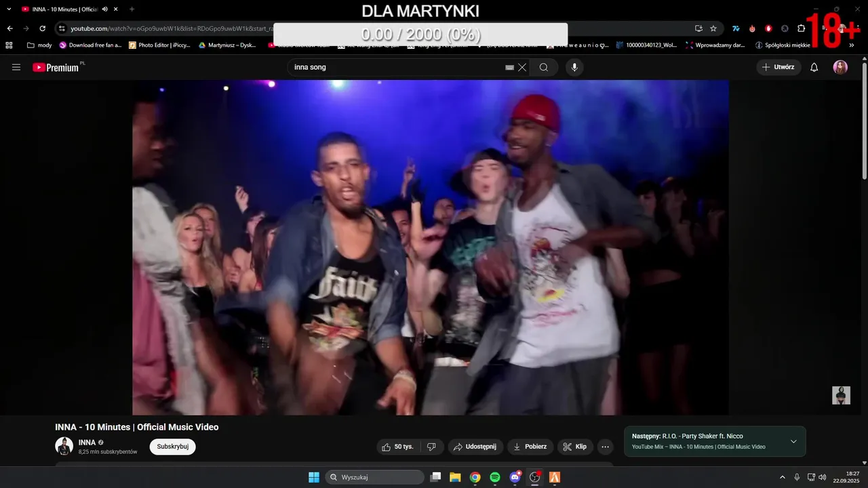The height and width of the screenshot is (488, 868).
Task: Open the Wprowadzamy dar... bookmark
Action: coord(715,45)
